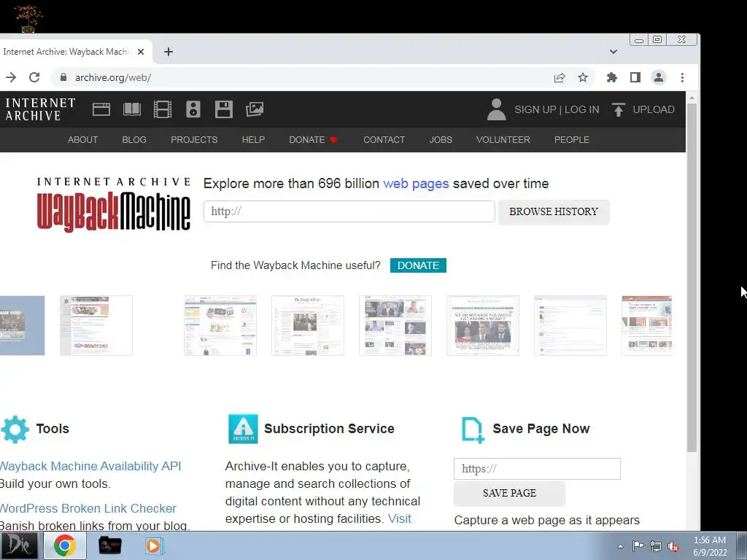747x560 pixels.
Task: Toggle Chrome side panel icon
Action: coord(635,77)
